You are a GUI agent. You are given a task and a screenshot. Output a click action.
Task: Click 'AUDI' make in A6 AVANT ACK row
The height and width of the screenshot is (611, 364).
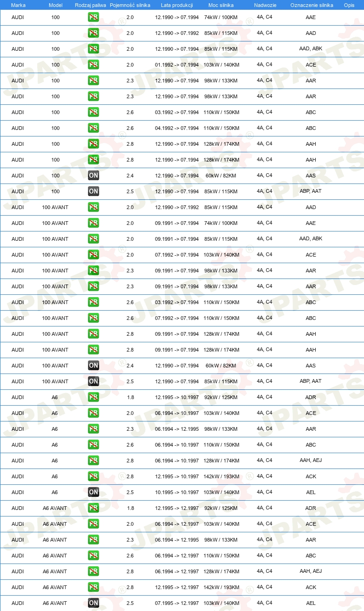click(x=18, y=587)
